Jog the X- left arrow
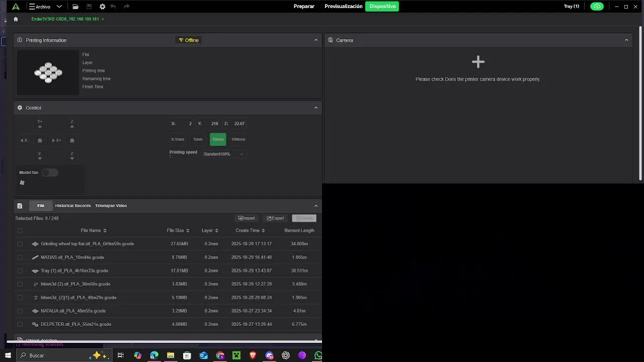 coord(24,140)
